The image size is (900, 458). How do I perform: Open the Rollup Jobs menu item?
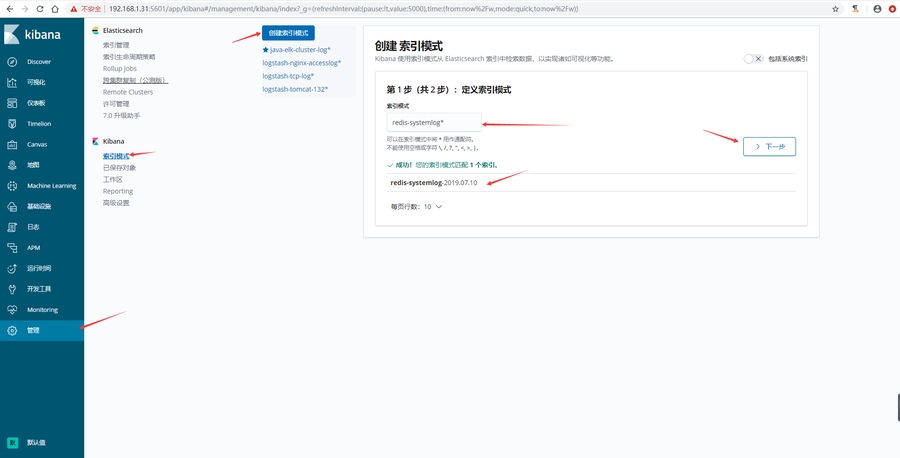[x=121, y=68]
